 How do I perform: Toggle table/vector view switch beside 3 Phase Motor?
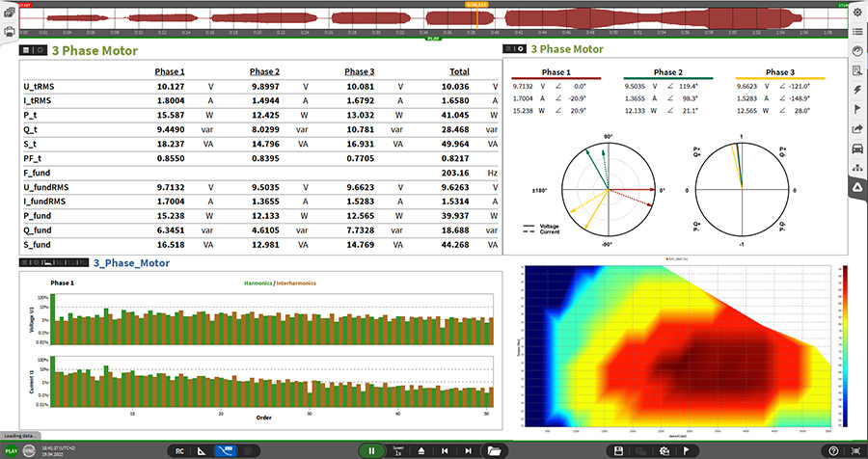(33, 50)
